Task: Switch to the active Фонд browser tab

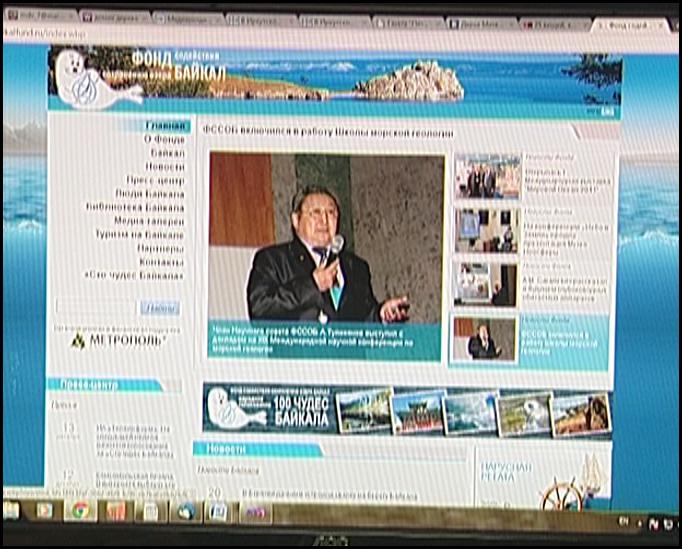Action: point(629,25)
